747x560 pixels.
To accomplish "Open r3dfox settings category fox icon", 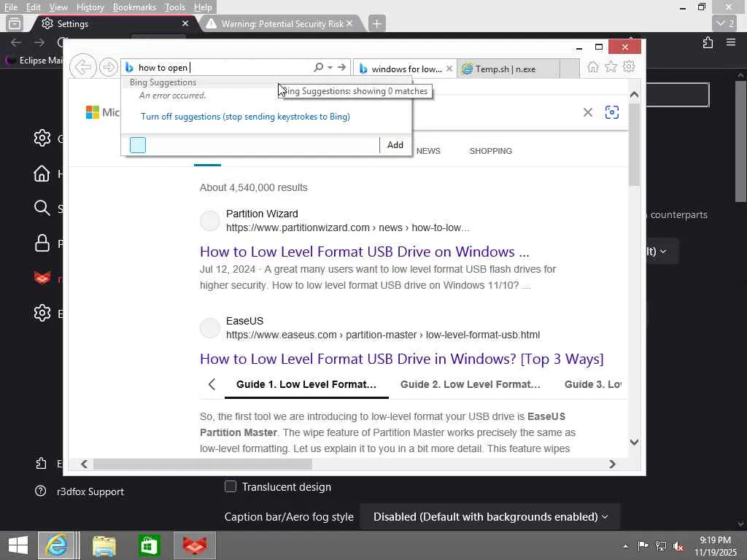I will [42, 278].
